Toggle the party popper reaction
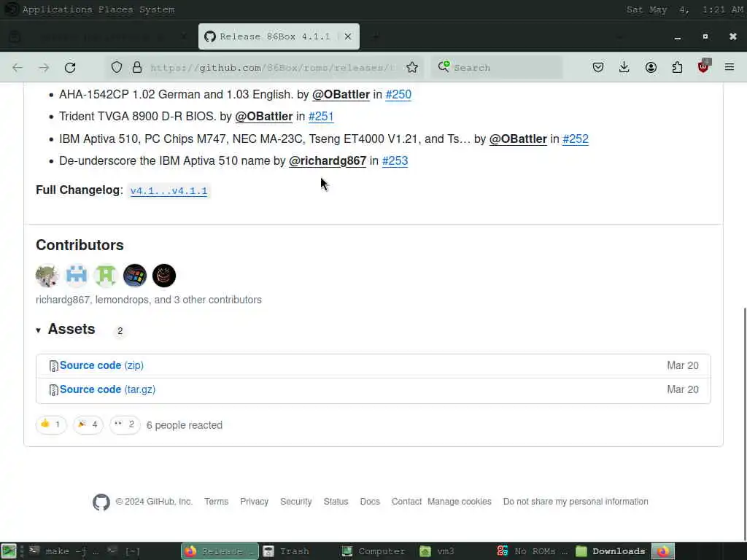The height and width of the screenshot is (560, 747). [88, 425]
